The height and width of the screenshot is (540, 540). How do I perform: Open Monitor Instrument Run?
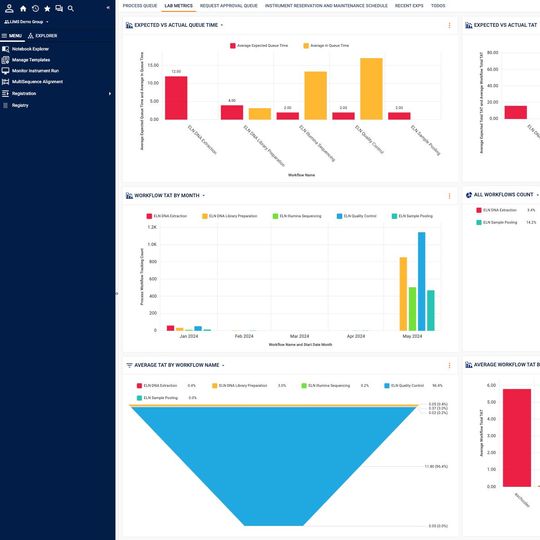tap(35, 71)
